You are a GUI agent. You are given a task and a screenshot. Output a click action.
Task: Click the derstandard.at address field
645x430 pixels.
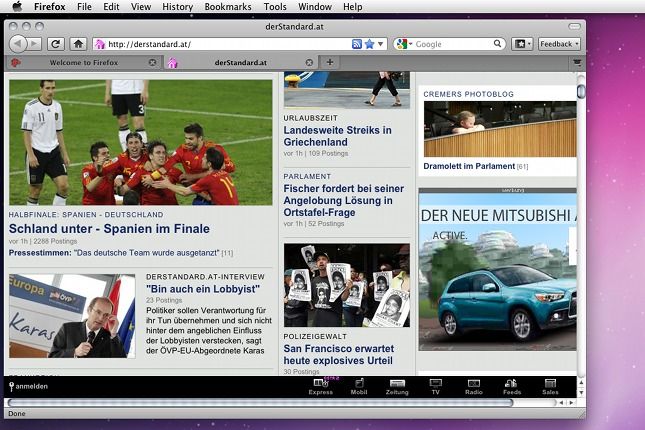228,44
